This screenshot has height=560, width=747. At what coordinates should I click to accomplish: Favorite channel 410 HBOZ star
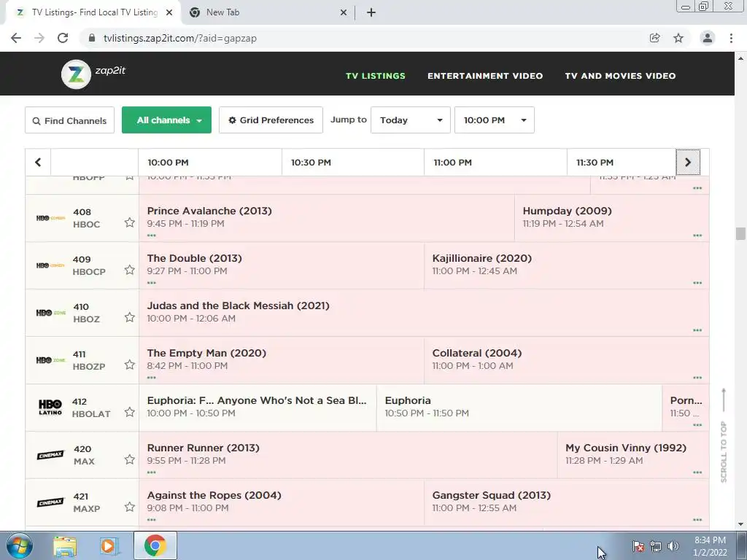click(130, 317)
